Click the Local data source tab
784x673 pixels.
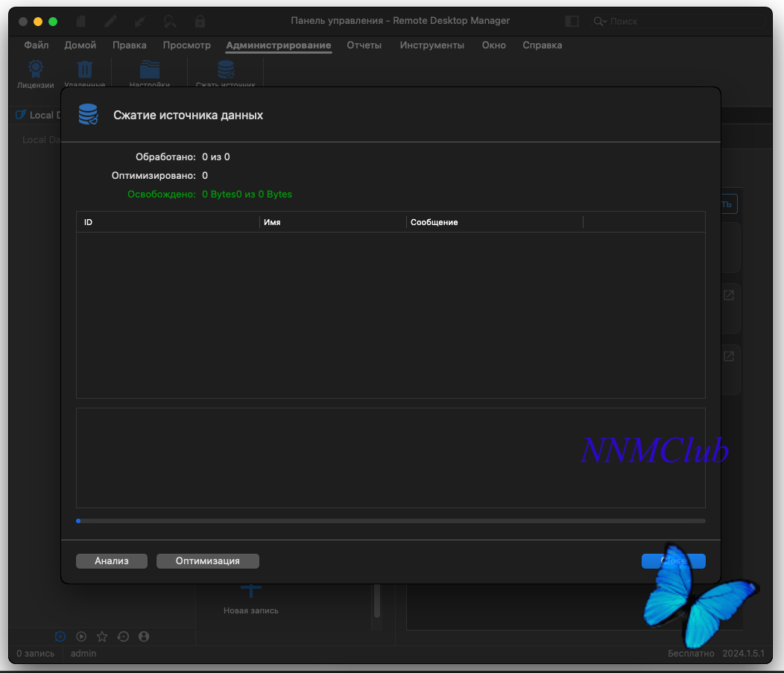click(x=37, y=115)
